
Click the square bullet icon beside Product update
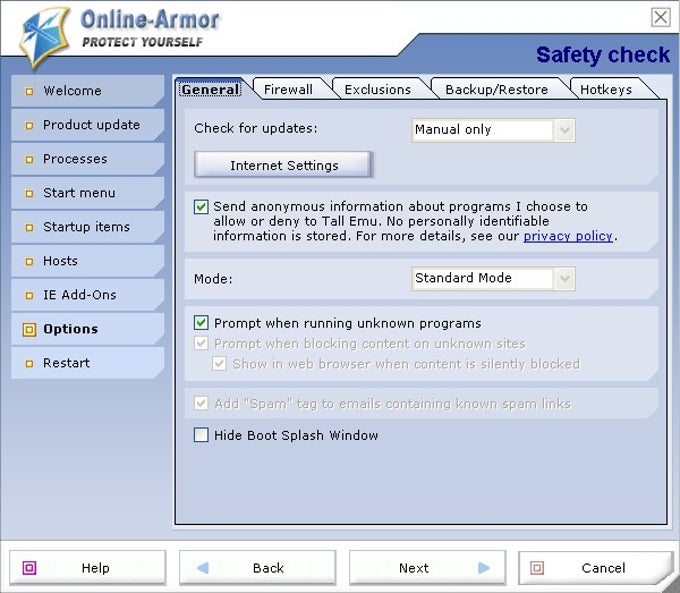(29, 125)
